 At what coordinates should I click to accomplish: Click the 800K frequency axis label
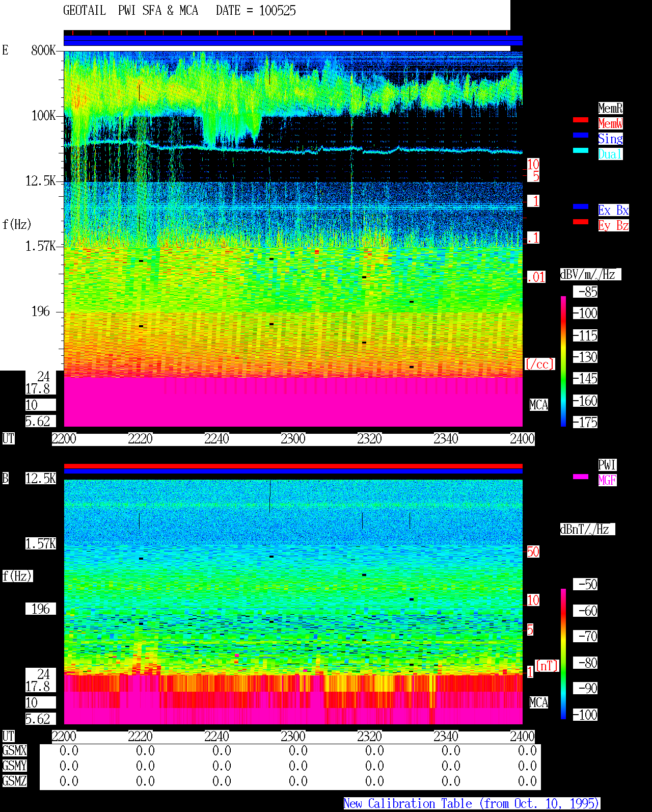click(x=43, y=50)
